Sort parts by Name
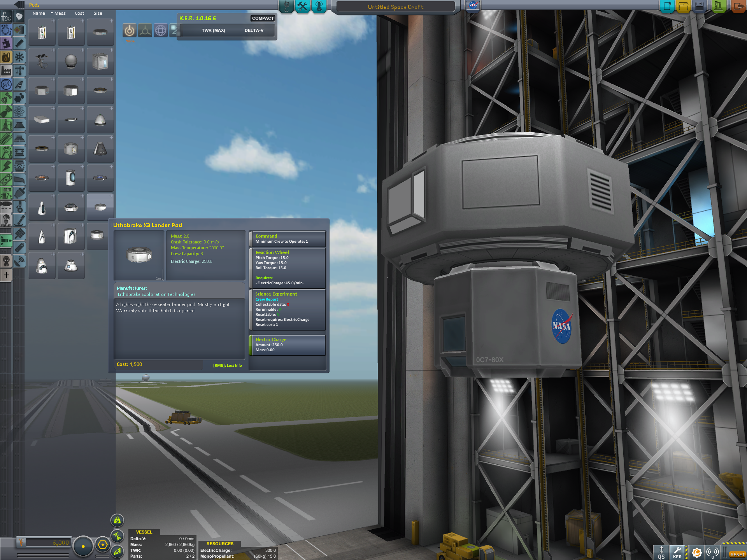This screenshot has width=747, height=560. [39, 13]
